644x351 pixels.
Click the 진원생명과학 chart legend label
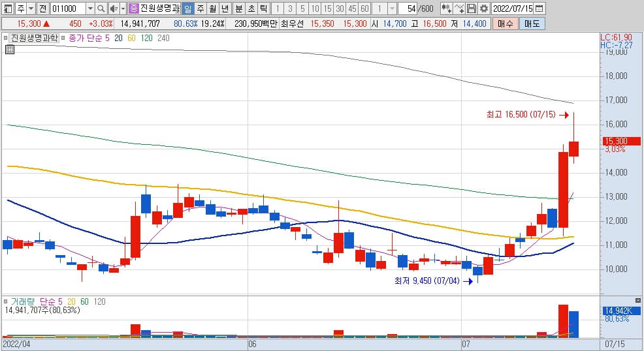click(34, 38)
